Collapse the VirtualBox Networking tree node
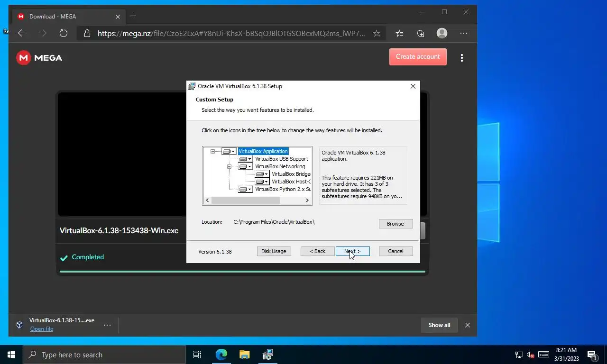Image resolution: width=607 pixels, height=364 pixels. (x=229, y=167)
